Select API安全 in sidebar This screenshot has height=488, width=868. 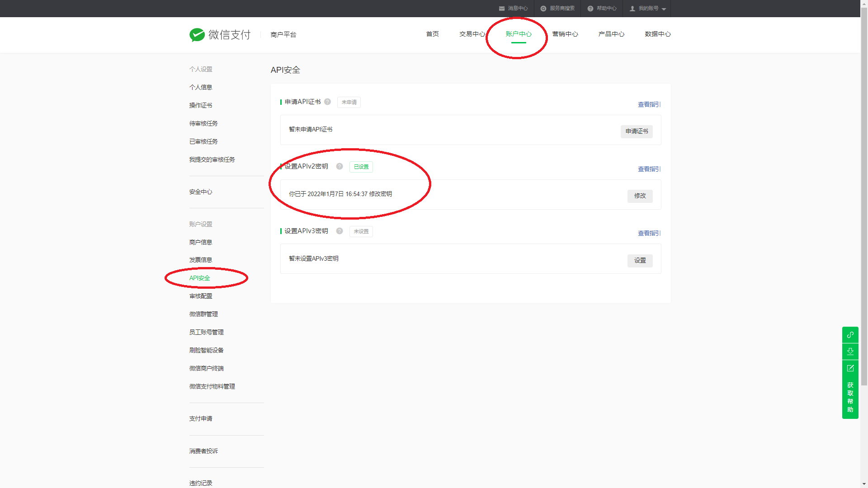click(199, 278)
